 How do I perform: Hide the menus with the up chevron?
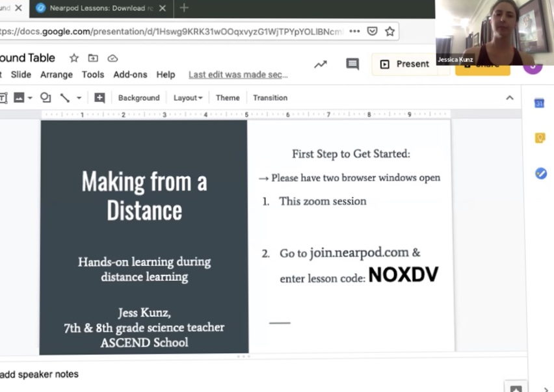510,98
